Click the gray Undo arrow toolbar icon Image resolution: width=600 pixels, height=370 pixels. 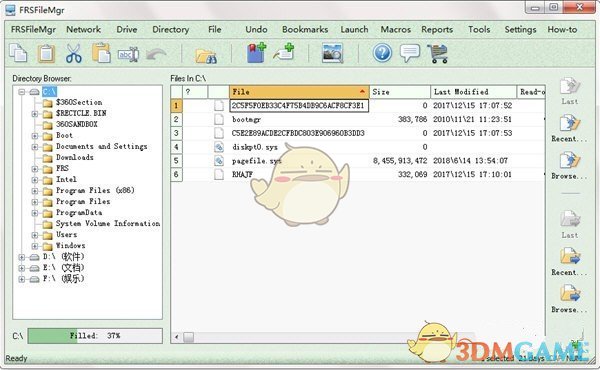[x=156, y=54]
